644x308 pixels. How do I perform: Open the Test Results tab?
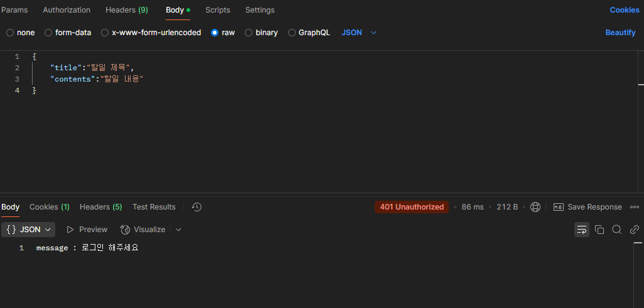pos(154,207)
